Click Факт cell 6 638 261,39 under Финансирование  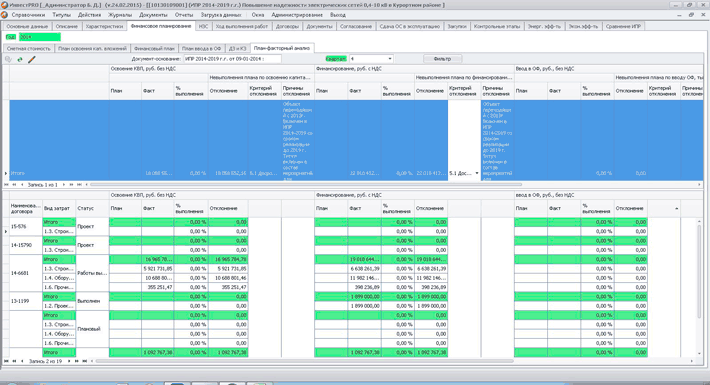(365, 269)
